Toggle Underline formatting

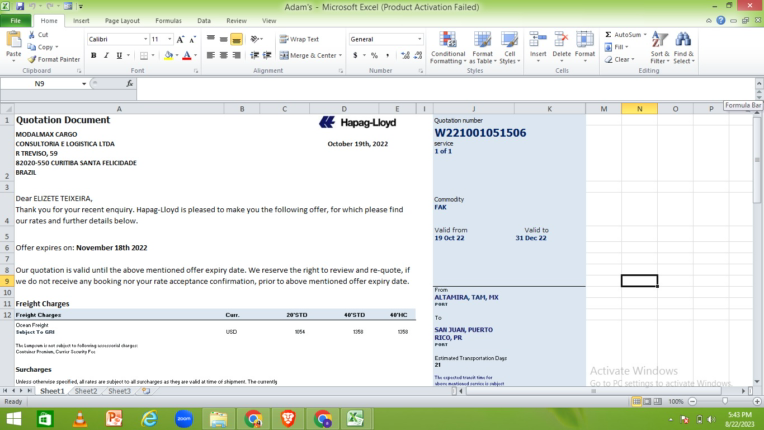coord(119,56)
